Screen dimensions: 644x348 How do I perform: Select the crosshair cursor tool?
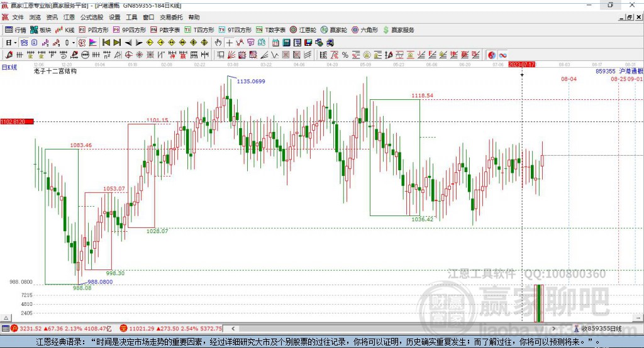click(x=229, y=43)
